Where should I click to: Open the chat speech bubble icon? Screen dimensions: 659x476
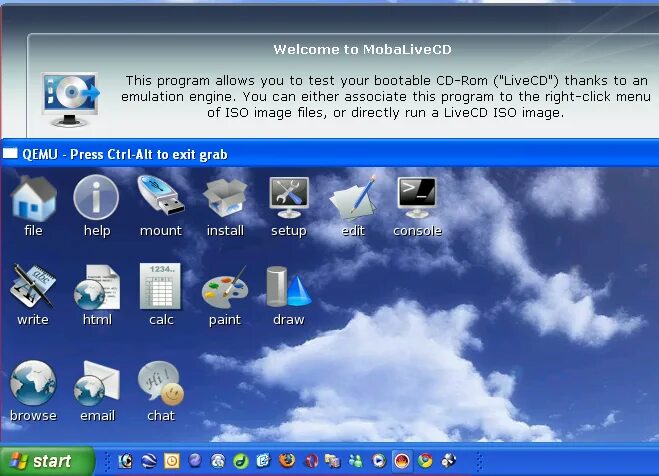[x=161, y=383]
